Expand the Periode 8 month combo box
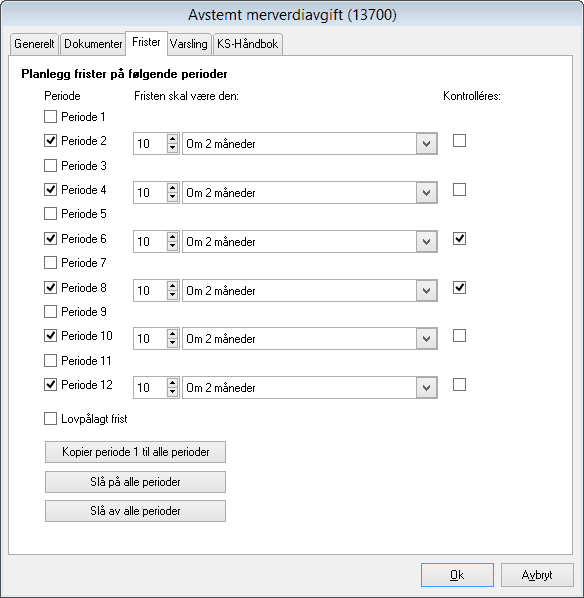The image size is (584, 598). point(426,291)
